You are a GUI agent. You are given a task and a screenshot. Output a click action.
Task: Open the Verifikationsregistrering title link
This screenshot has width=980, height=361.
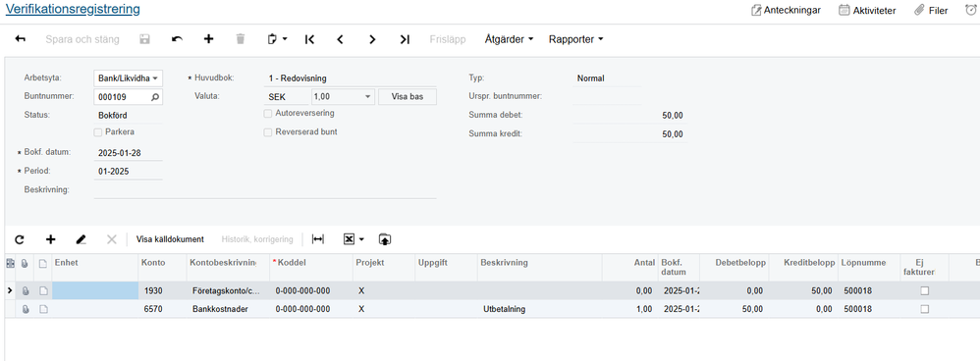(73, 10)
